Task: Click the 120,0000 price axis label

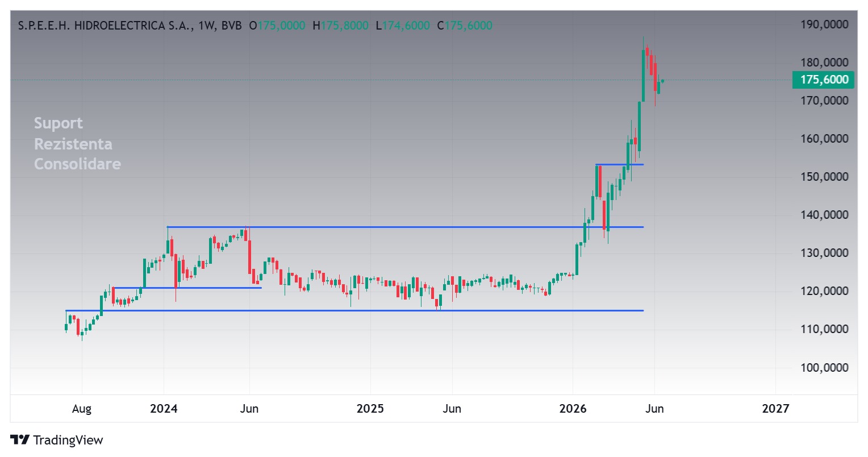Action: tap(824, 292)
